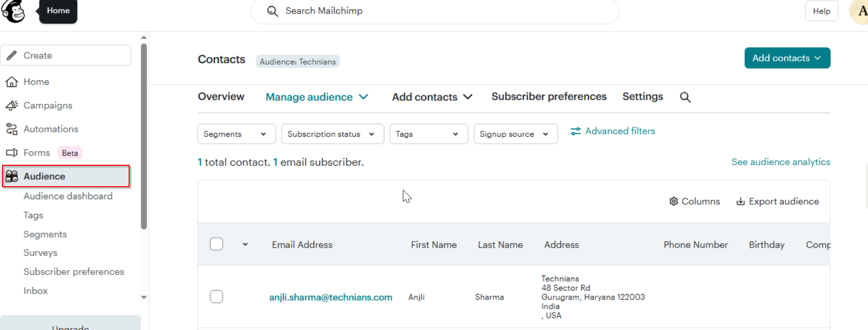Click the Export audience button
The height and width of the screenshot is (330, 868).
(777, 201)
